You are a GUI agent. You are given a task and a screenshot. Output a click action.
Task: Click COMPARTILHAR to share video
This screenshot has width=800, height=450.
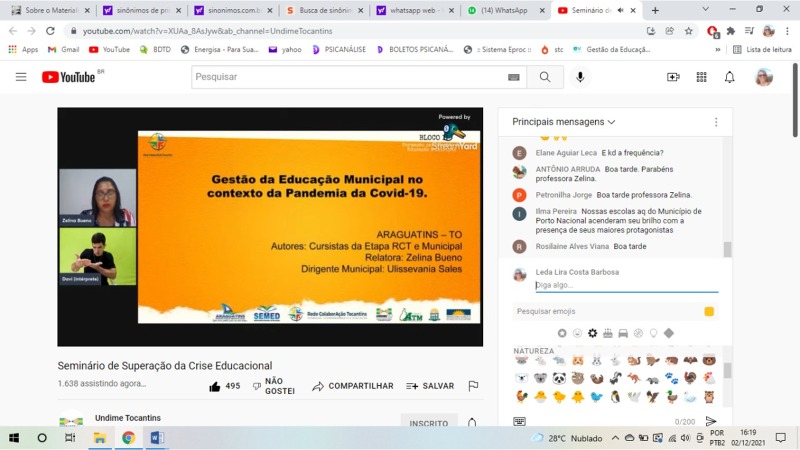coord(352,386)
